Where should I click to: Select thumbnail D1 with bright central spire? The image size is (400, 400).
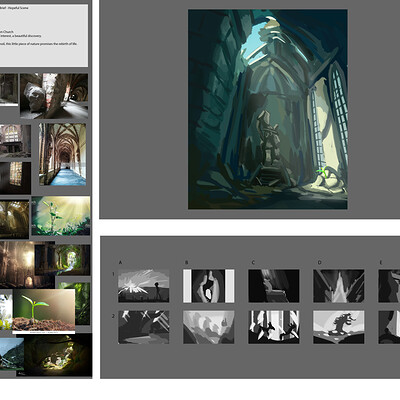[x=339, y=286]
